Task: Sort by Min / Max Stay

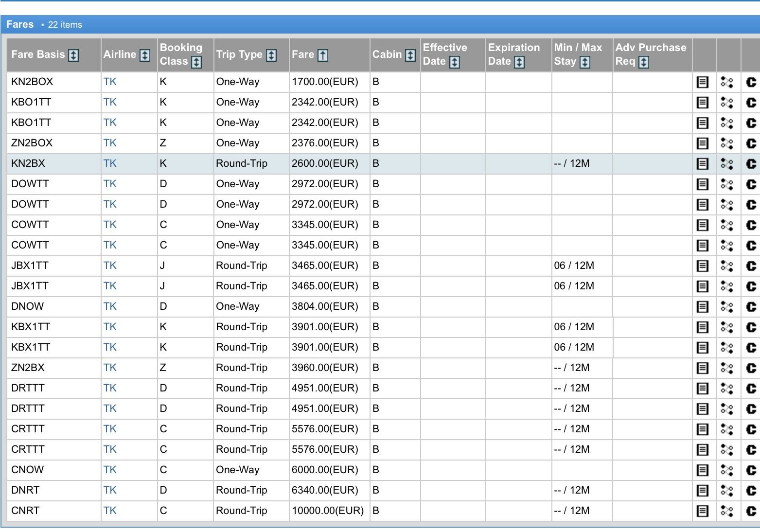Action: pyautogui.click(x=585, y=62)
